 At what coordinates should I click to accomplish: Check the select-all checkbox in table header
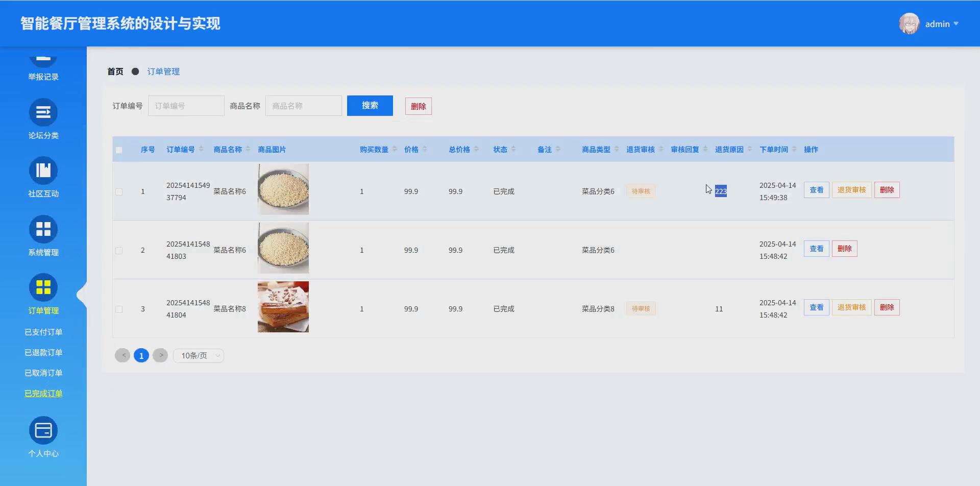(x=119, y=150)
